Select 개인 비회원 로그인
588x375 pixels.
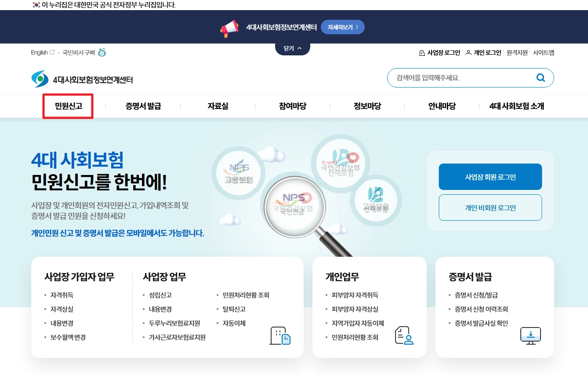coord(490,207)
